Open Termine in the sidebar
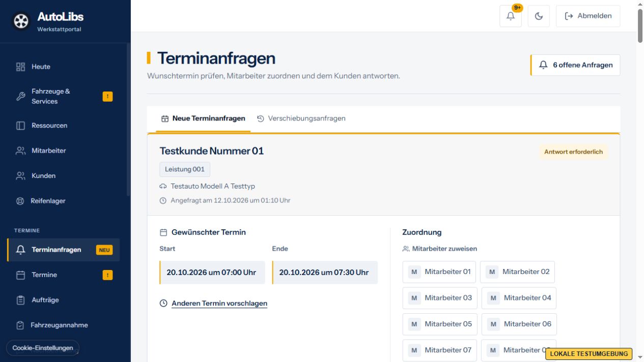 63,275
